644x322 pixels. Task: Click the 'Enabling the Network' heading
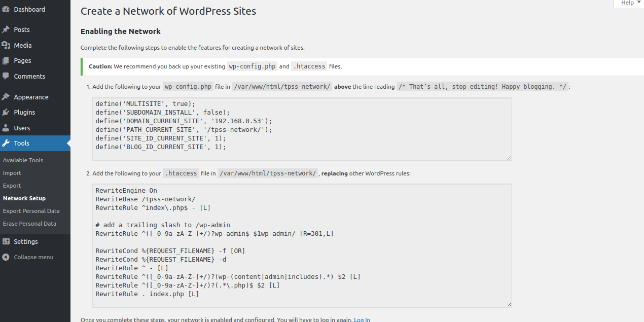click(121, 31)
